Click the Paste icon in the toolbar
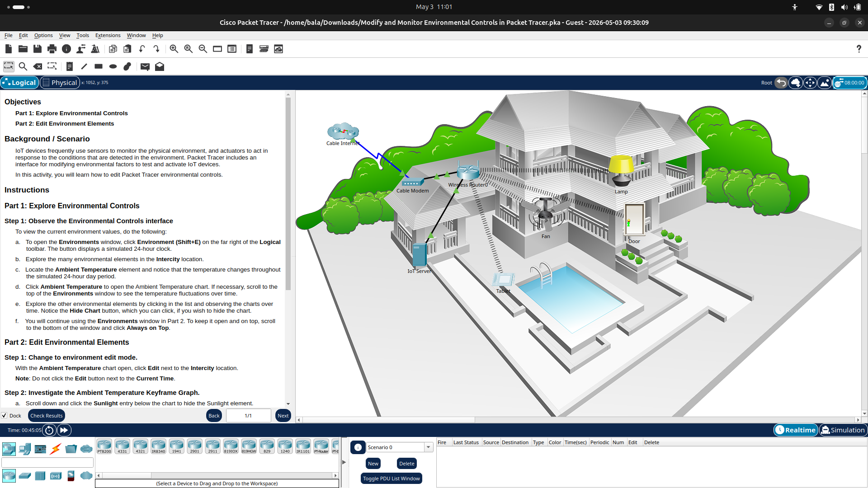Viewport: 868px width, 488px height. [x=127, y=49]
